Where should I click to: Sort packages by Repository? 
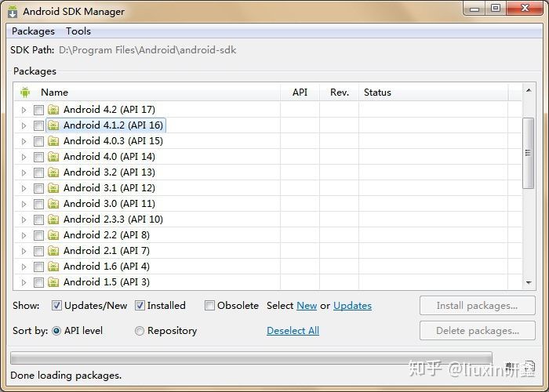pos(140,331)
